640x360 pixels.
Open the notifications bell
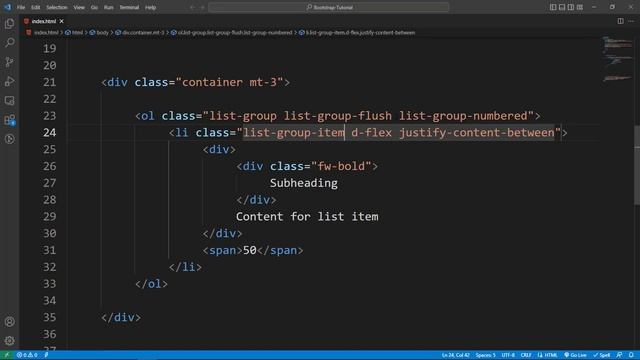point(631,355)
